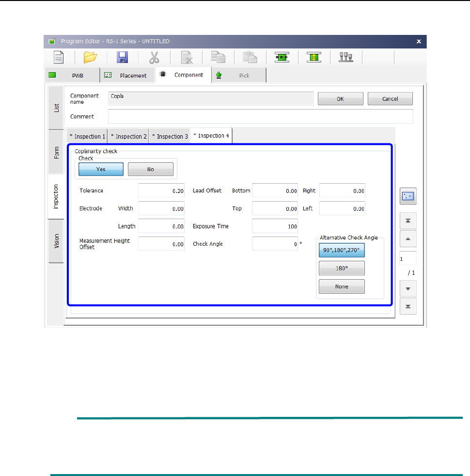Screen dimensions: 470x476
Task: Click the green vertical arrow machine icon
Action: coord(314,57)
